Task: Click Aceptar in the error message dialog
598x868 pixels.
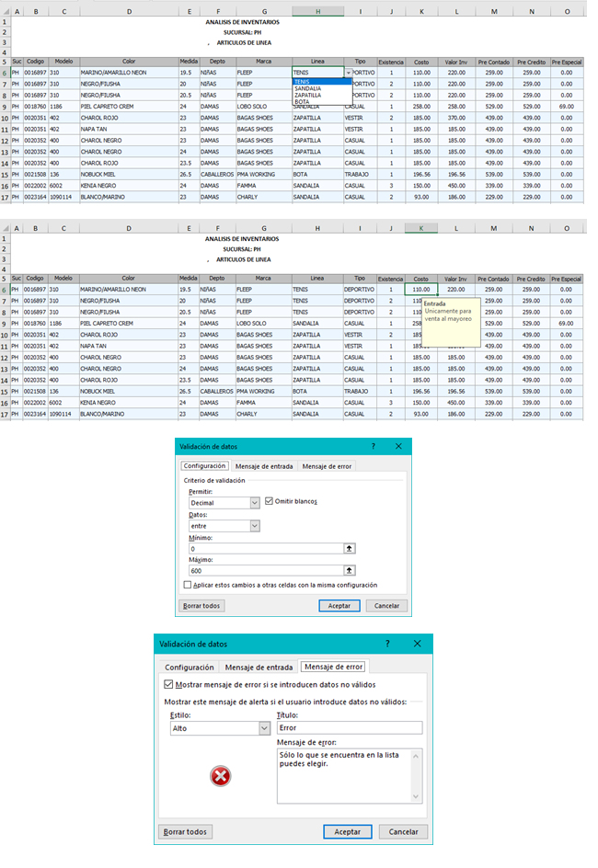Action: tap(347, 831)
